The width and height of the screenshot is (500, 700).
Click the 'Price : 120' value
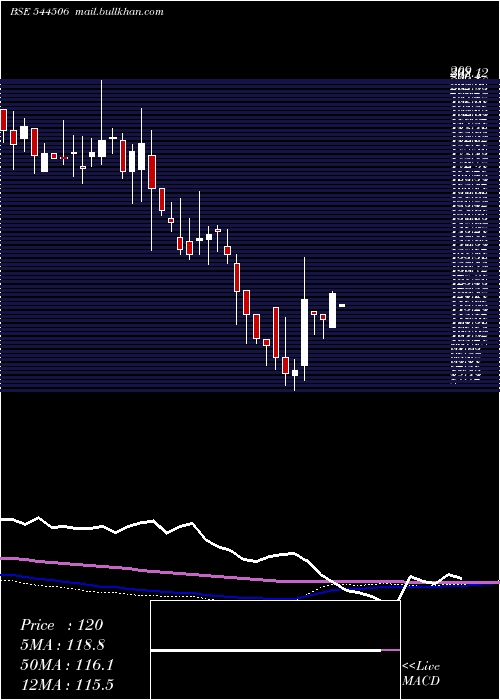(62, 625)
